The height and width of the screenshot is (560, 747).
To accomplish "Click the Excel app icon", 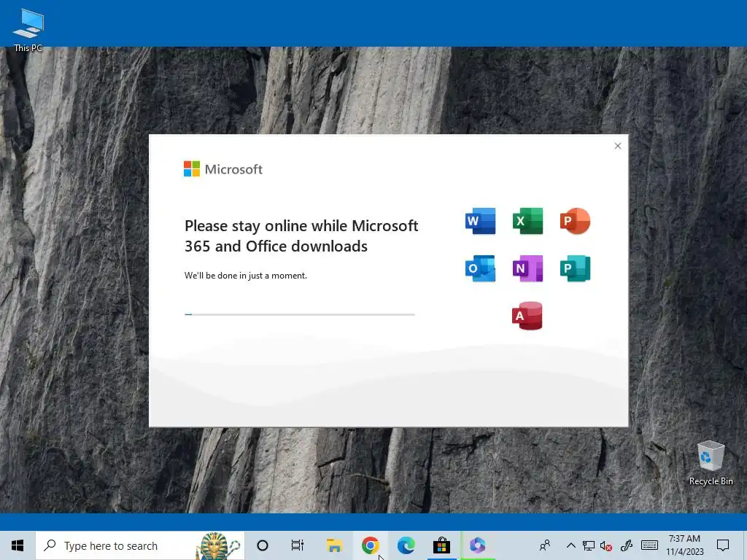I will pyautogui.click(x=528, y=221).
